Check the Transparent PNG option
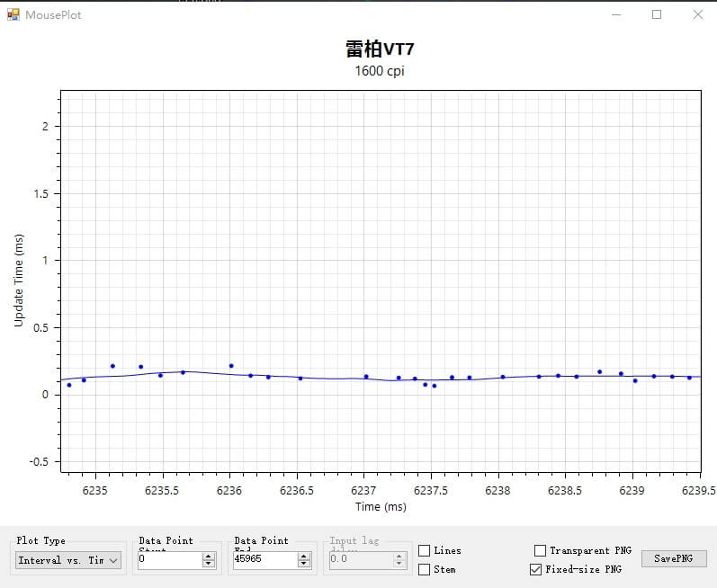Viewport: 717px width, 588px height. pyautogui.click(x=540, y=550)
